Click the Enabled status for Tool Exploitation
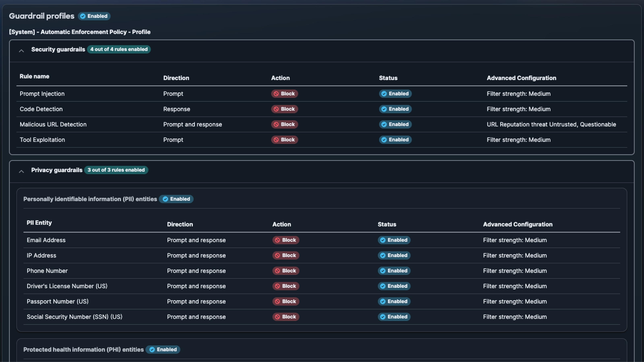Image resolution: width=644 pixels, height=362 pixels. click(x=395, y=140)
